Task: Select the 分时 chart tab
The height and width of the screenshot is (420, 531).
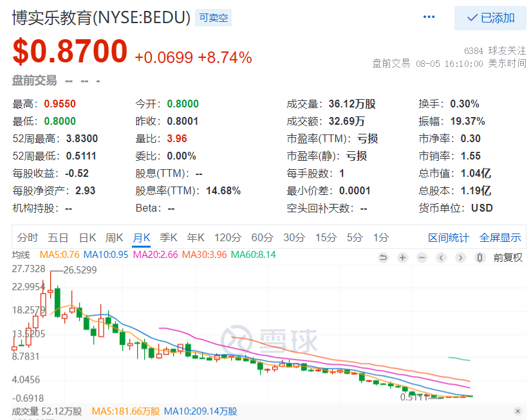Action: [28, 237]
